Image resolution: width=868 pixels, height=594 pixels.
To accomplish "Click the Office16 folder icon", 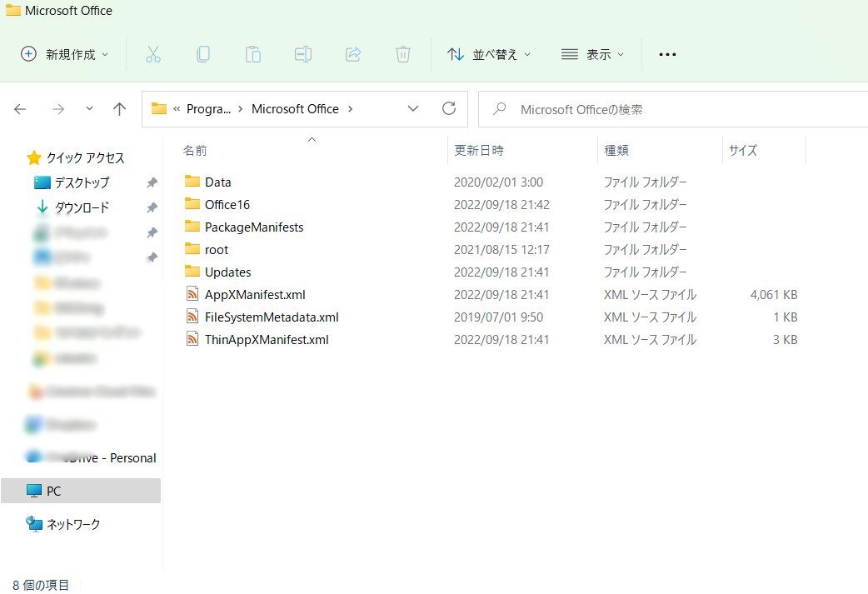I will [x=192, y=204].
